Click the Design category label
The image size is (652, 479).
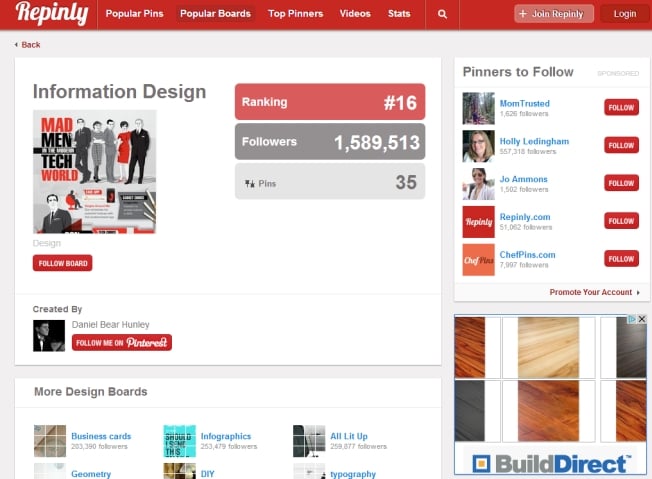point(47,243)
